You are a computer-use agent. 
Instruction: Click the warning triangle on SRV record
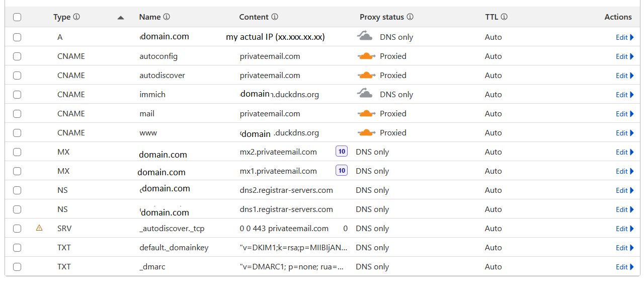[x=39, y=228]
